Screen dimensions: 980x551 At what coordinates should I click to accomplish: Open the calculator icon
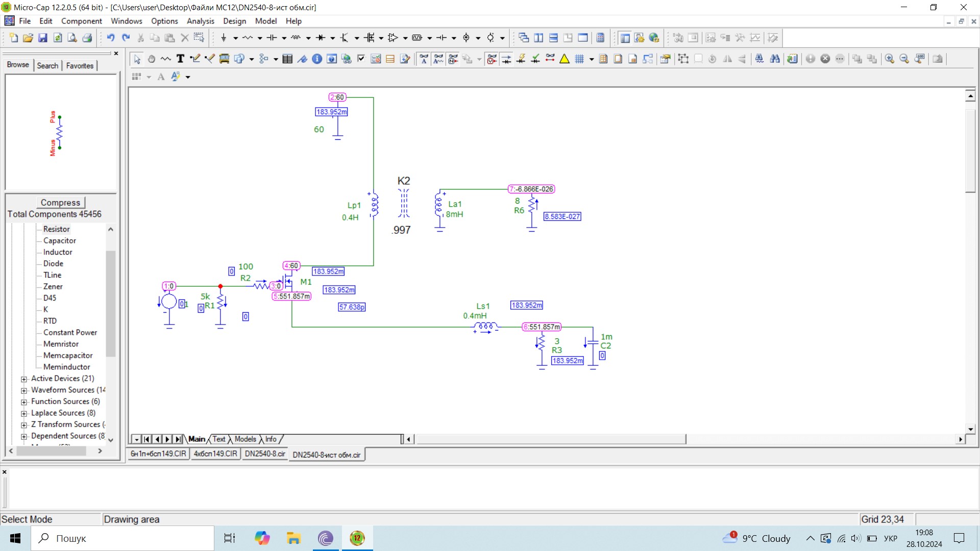(601, 38)
